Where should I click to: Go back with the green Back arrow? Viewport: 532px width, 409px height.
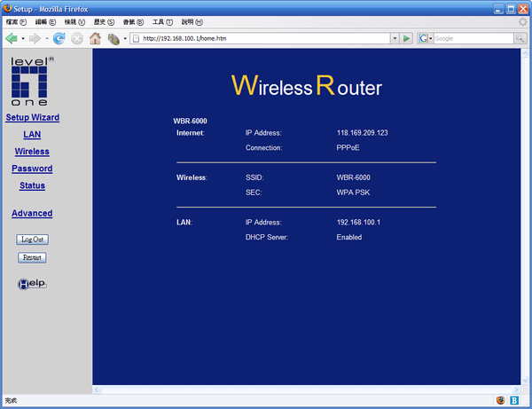click(12, 39)
